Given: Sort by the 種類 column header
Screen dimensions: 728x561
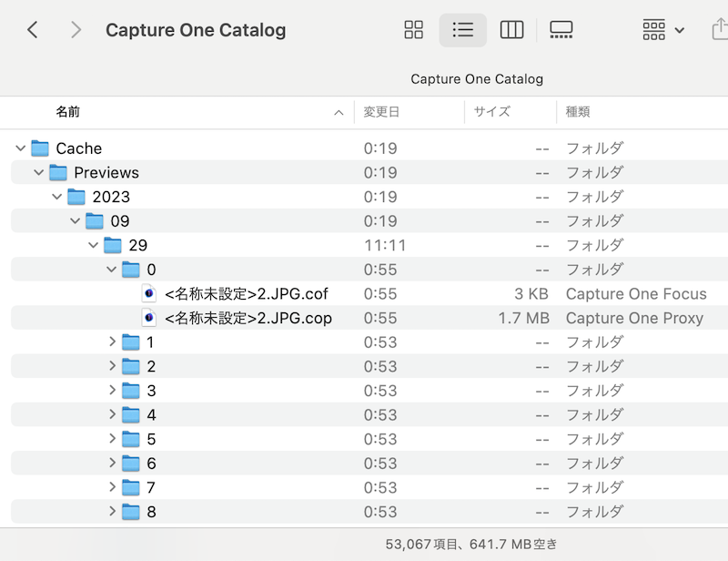Looking at the screenshot, I should click(578, 112).
